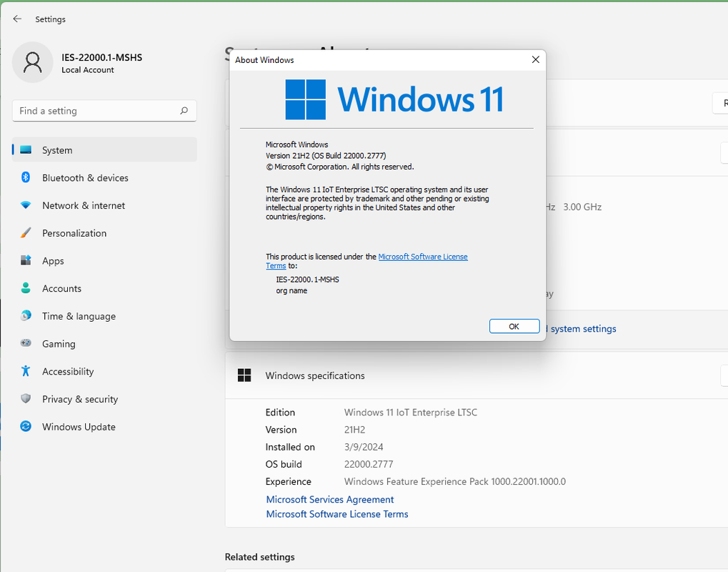The height and width of the screenshot is (572, 728).
Task: Click the org name text in dialog
Action: pos(291,290)
